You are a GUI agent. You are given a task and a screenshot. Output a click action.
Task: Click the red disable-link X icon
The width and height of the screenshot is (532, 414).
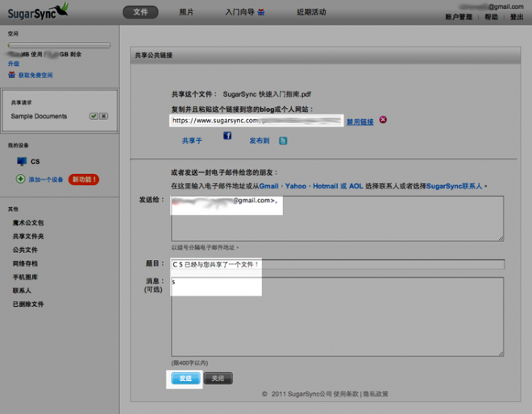click(383, 120)
